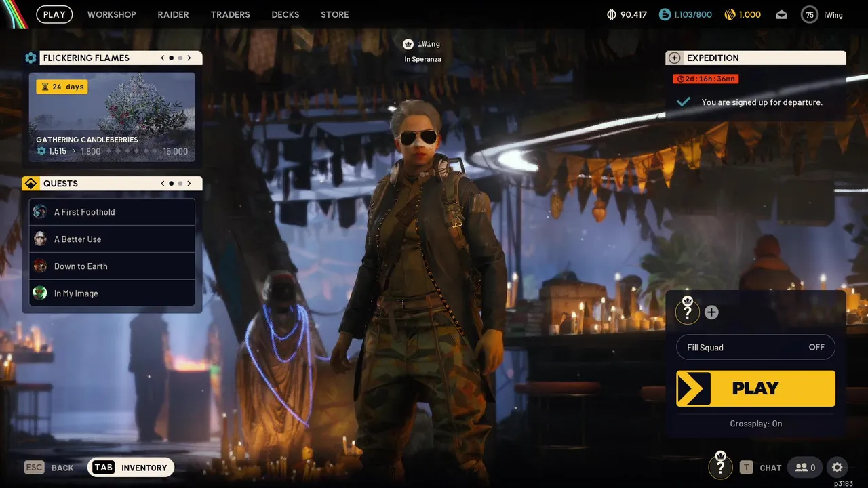Click the T chat key icon

(746, 467)
